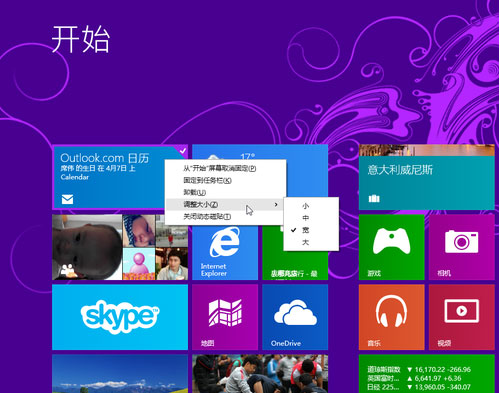Click the Outlook.com 日历 tile heading
This screenshot has height=393, width=500.
(105, 158)
